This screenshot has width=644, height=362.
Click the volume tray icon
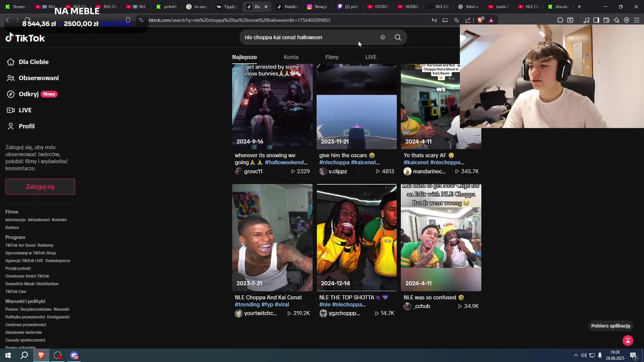[x=584, y=355]
